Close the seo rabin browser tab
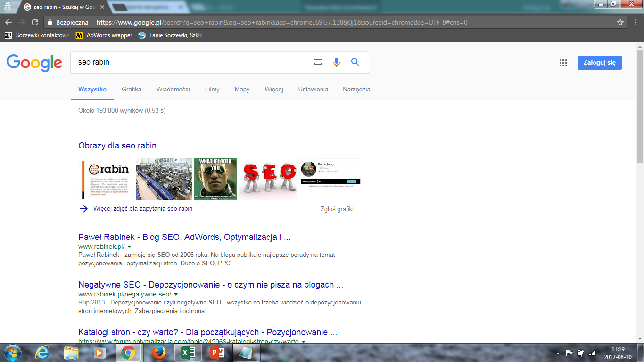This screenshot has height=362, width=644. point(102,7)
